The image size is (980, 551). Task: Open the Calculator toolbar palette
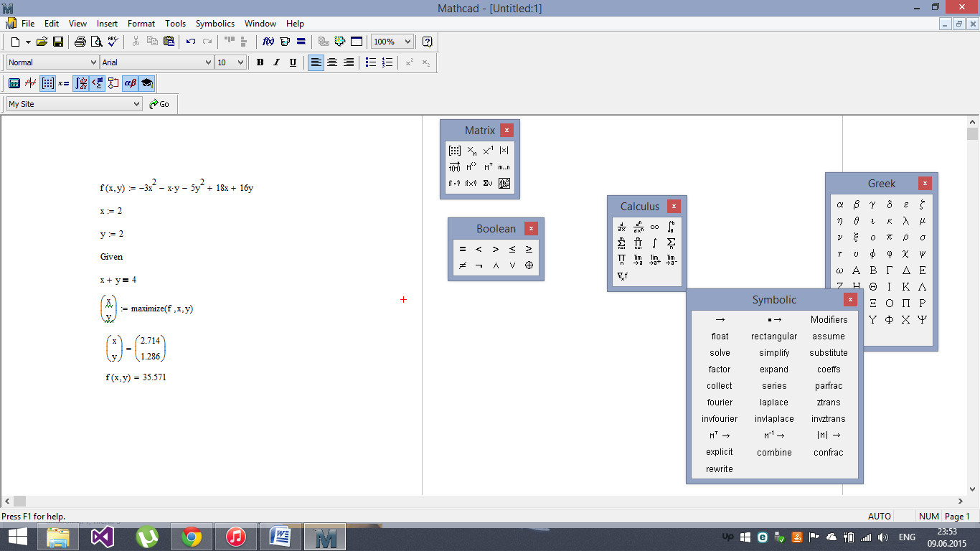(x=14, y=83)
